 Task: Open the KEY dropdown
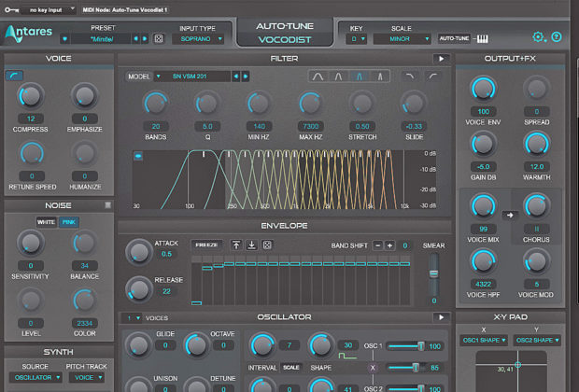point(357,39)
